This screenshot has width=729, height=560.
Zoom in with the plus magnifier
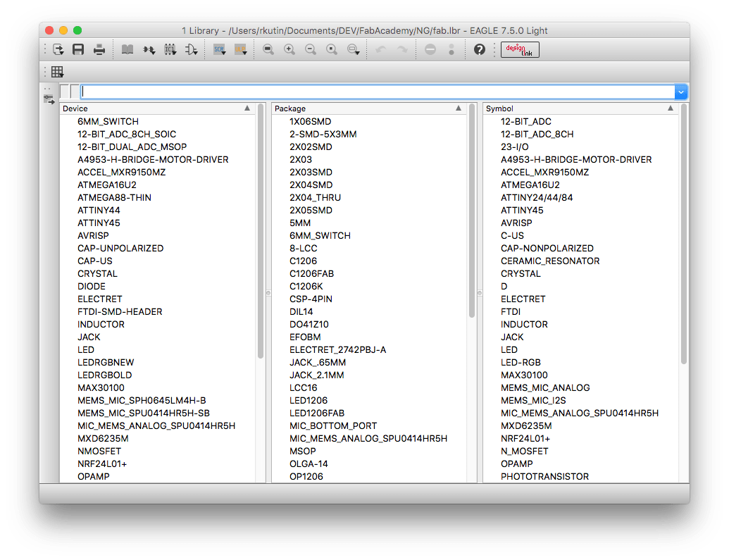pyautogui.click(x=289, y=49)
